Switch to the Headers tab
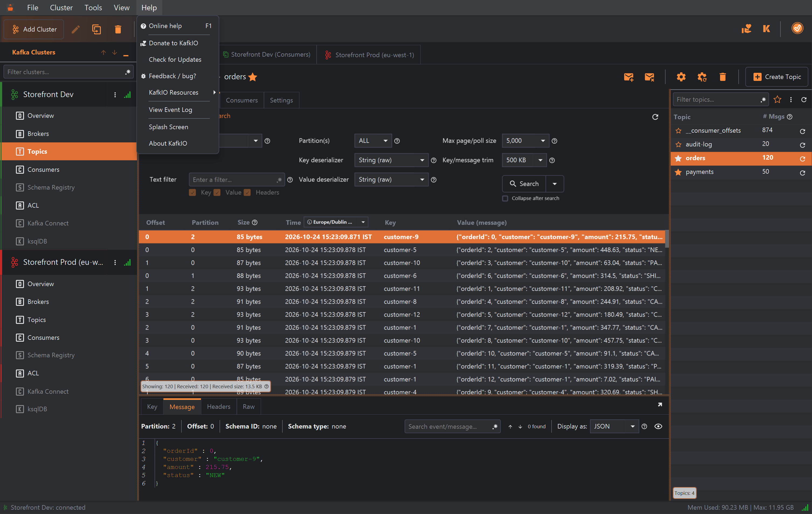812x514 pixels. coord(219,406)
